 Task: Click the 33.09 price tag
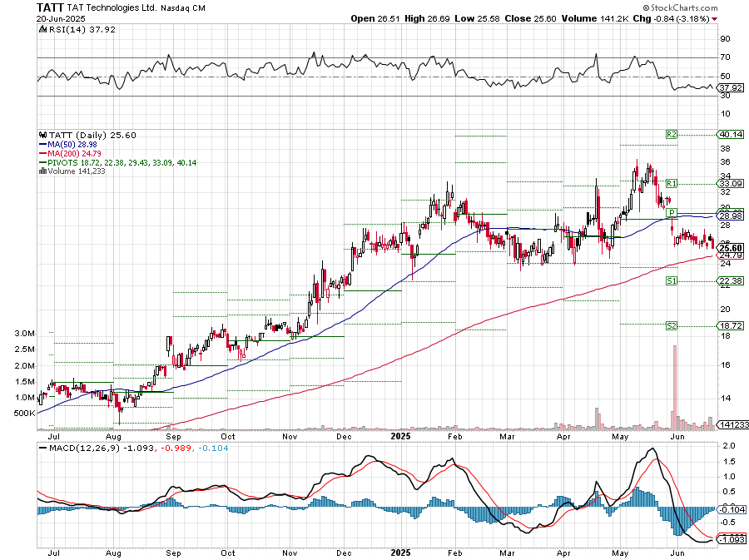tap(732, 183)
